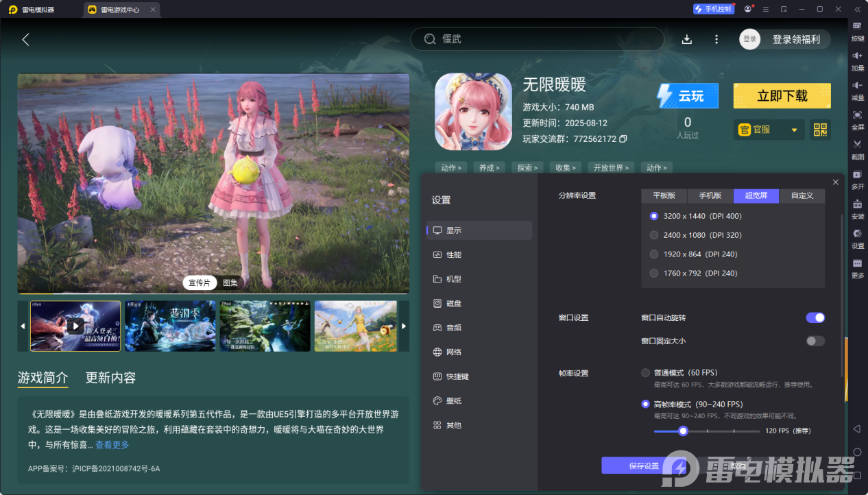
Task: Choose 普通模式 60 FPS radio button
Action: pos(645,373)
